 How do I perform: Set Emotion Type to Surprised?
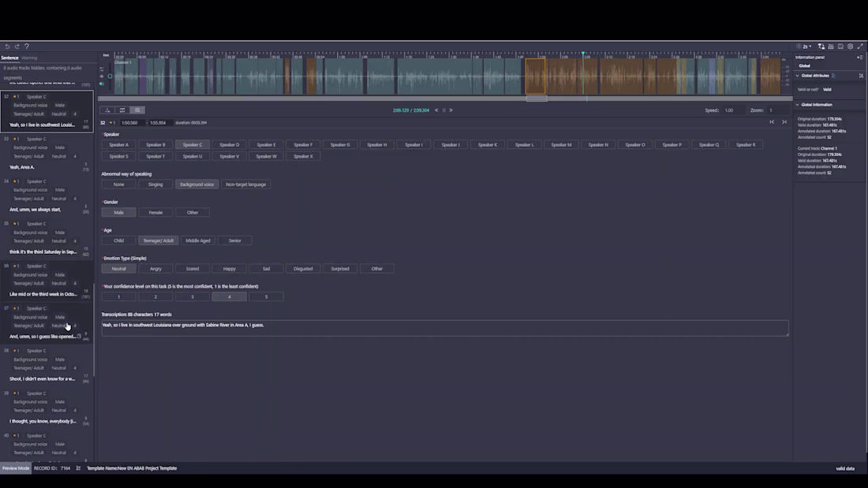click(x=340, y=269)
